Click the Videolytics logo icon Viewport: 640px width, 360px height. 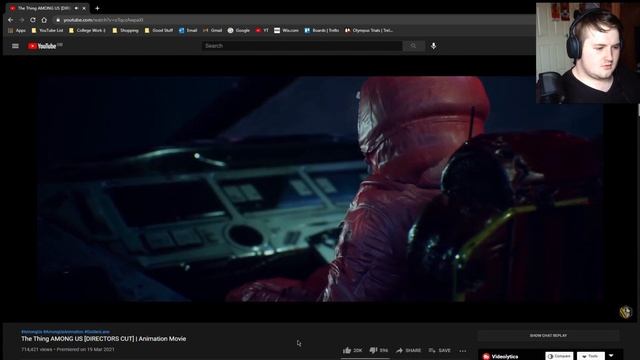coord(486,357)
